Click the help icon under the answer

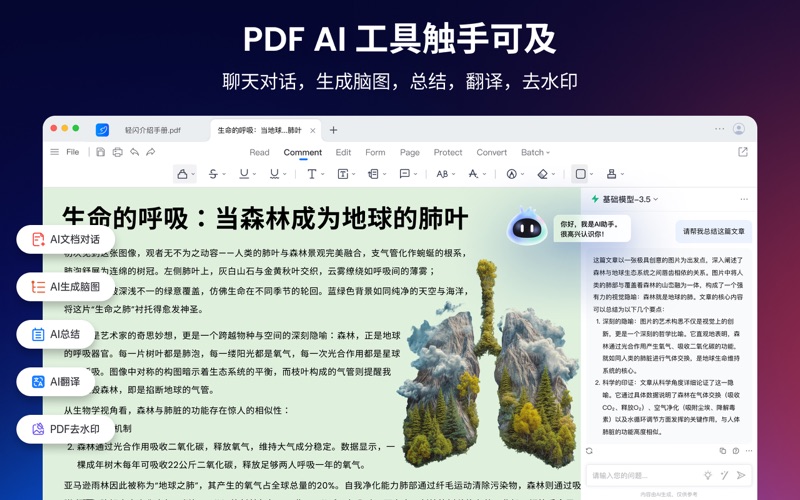tap(736, 451)
